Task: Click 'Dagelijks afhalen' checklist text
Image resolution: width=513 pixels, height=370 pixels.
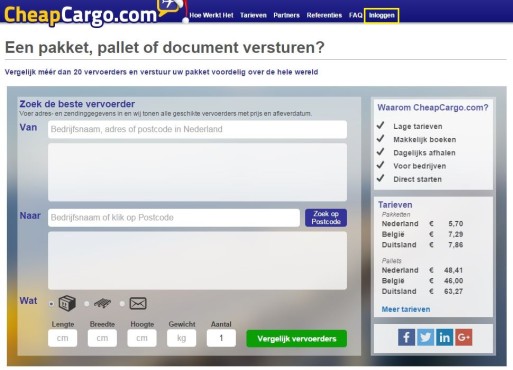Action: pos(424,153)
